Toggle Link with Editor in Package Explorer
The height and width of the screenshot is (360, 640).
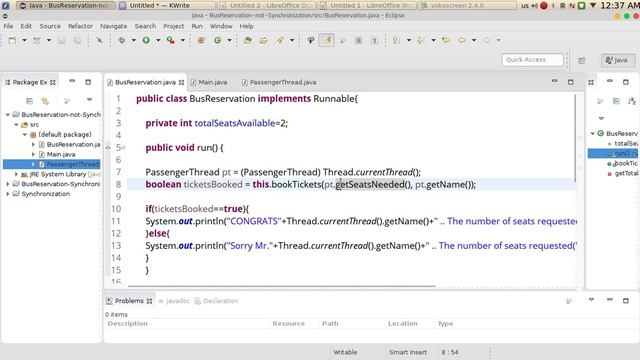[45, 100]
